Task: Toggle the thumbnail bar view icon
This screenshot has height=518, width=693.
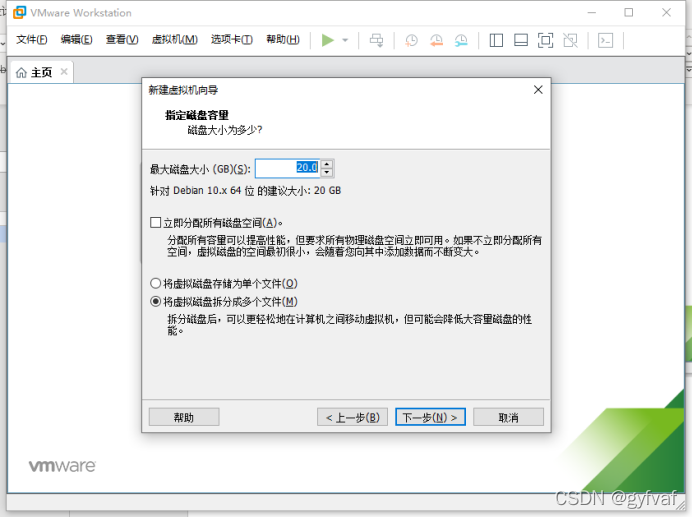Action: coord(521,40)
